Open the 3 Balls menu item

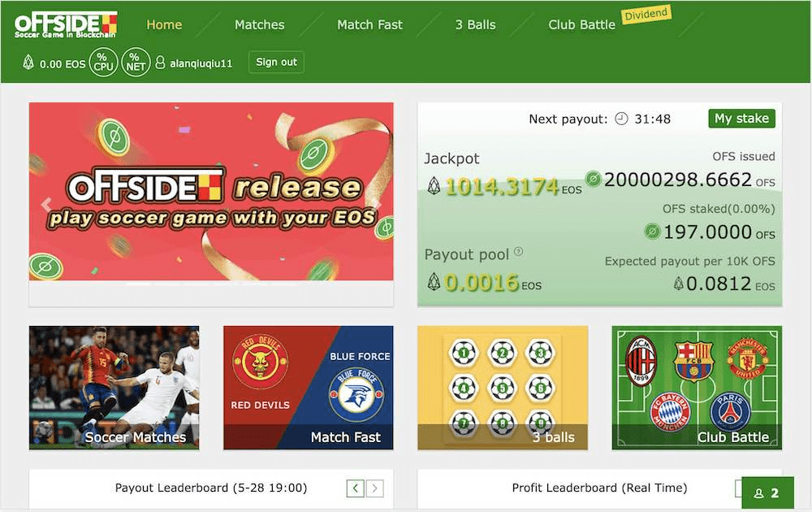click(475, 24)
